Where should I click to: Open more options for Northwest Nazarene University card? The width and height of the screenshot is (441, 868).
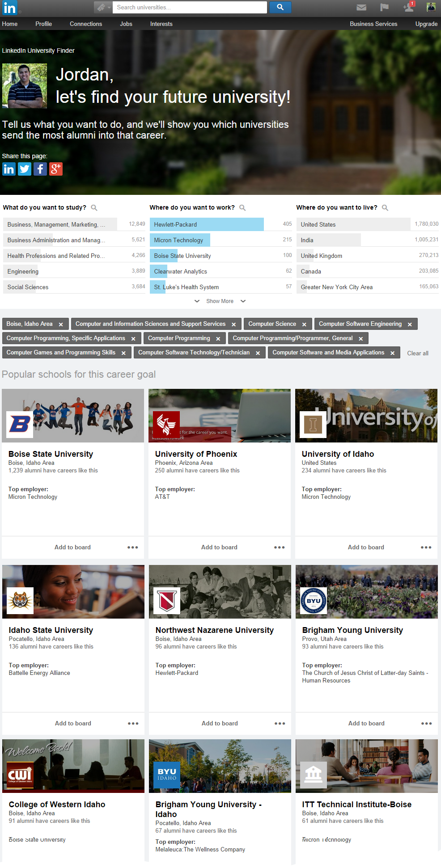280,723
